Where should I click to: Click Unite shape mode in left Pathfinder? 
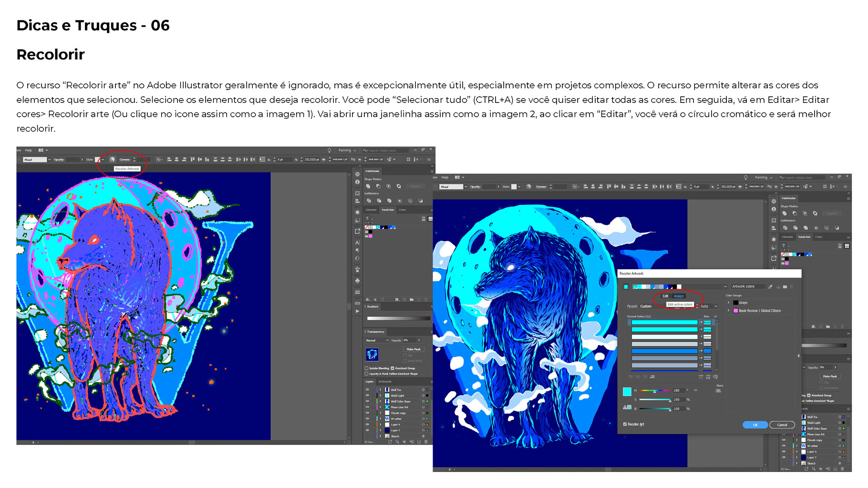click(368, 186)
